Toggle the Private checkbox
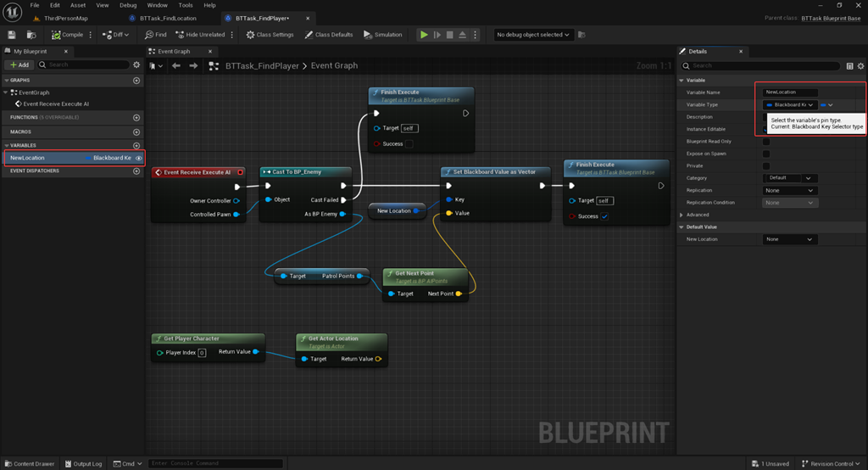 [766, 165]
